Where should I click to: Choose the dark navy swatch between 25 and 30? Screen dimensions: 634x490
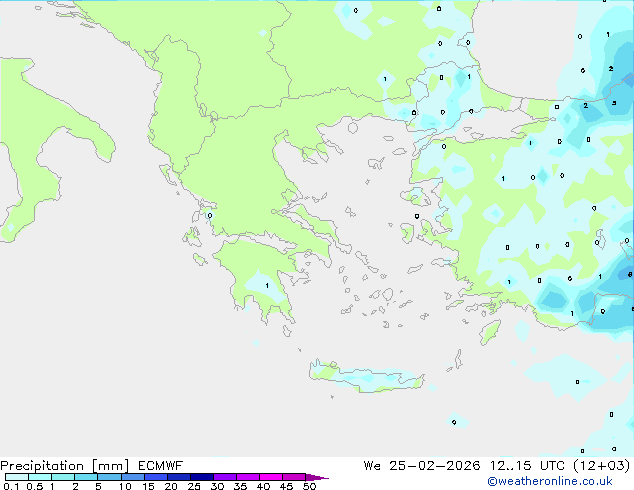coord(202,477)
